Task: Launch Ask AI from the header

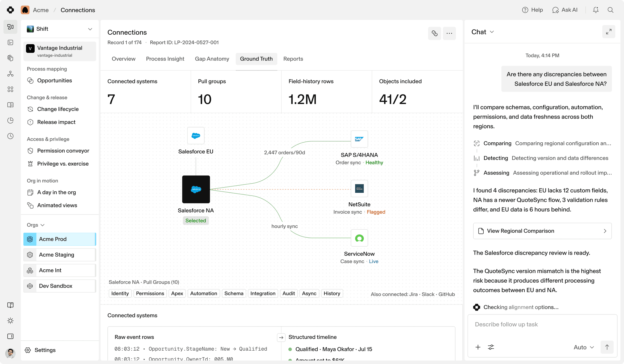Action: [565, 10]
